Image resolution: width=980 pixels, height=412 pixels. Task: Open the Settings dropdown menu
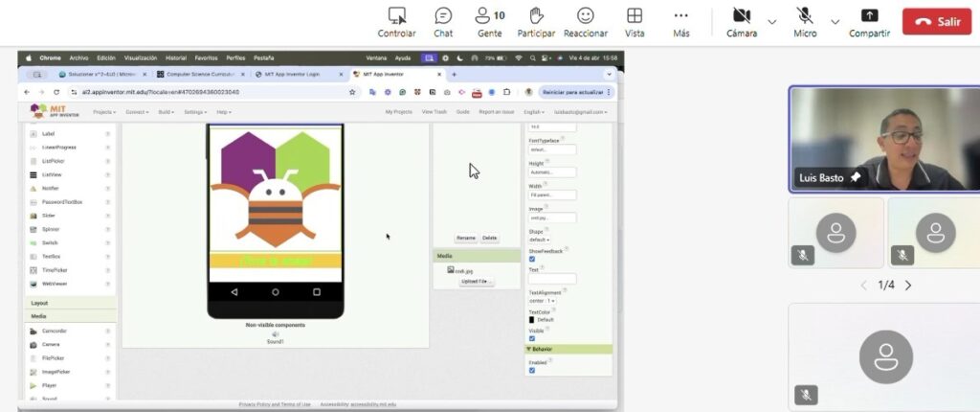click(x=195, y=112)
